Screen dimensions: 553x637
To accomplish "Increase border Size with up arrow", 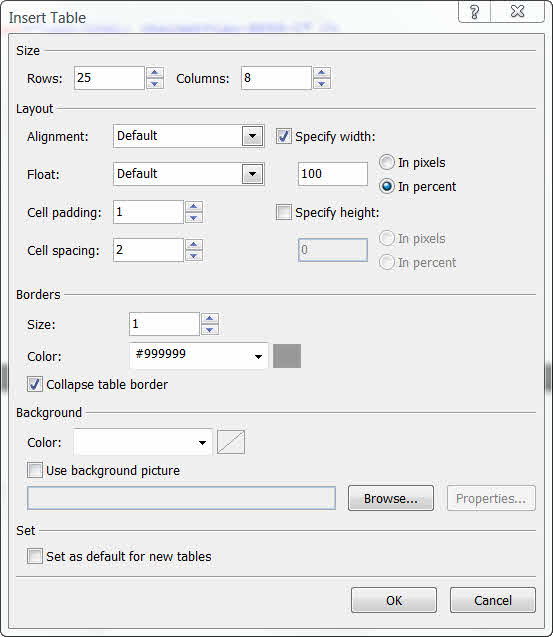I will click(x=210, y=319).
